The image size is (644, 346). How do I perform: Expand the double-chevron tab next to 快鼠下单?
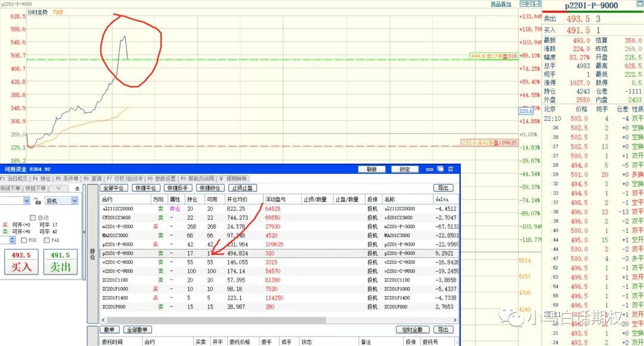(58, 189)
